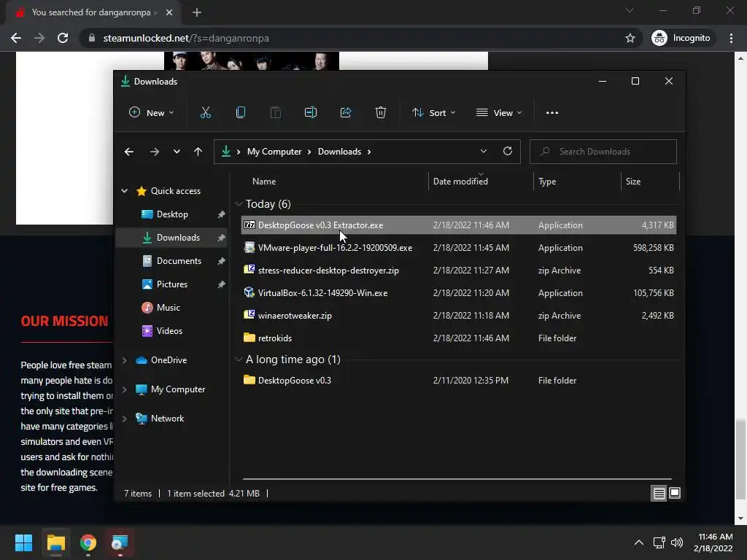Select winaerotweaker.zip file
Screen dimensions: 747x560
click(458, 316)
